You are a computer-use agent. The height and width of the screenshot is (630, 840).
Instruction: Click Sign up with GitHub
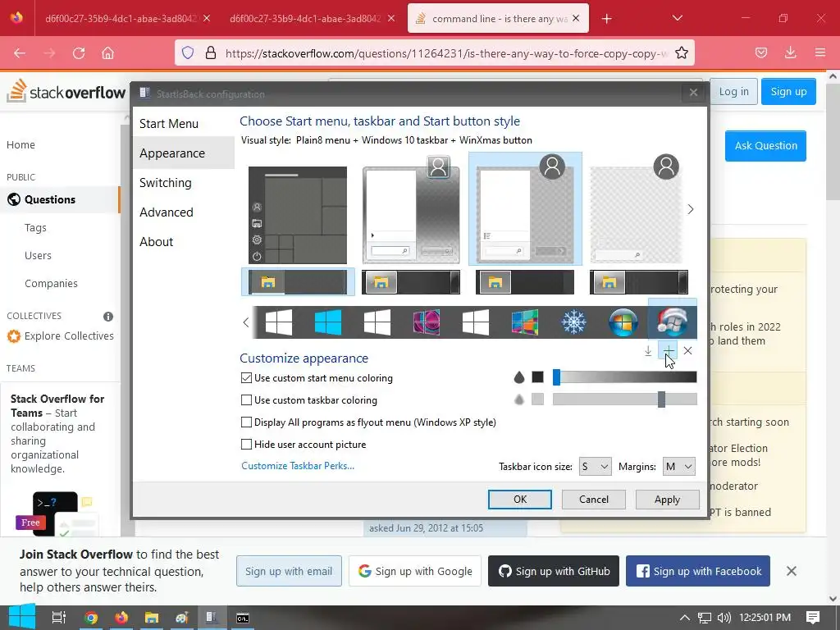tap(554, 571)
